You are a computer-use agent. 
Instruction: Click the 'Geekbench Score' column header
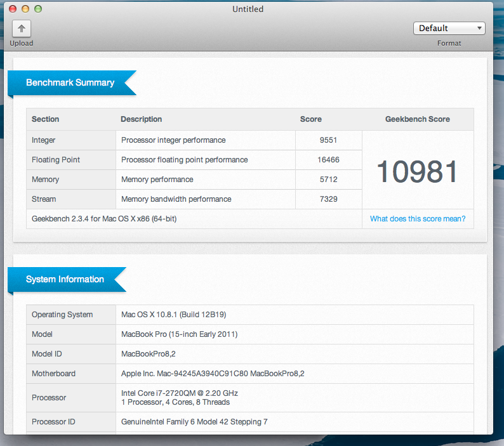[418, 119]
